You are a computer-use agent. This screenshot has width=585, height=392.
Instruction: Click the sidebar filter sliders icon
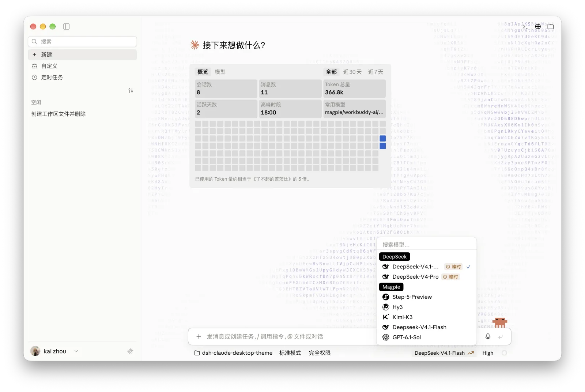point(131,90)
